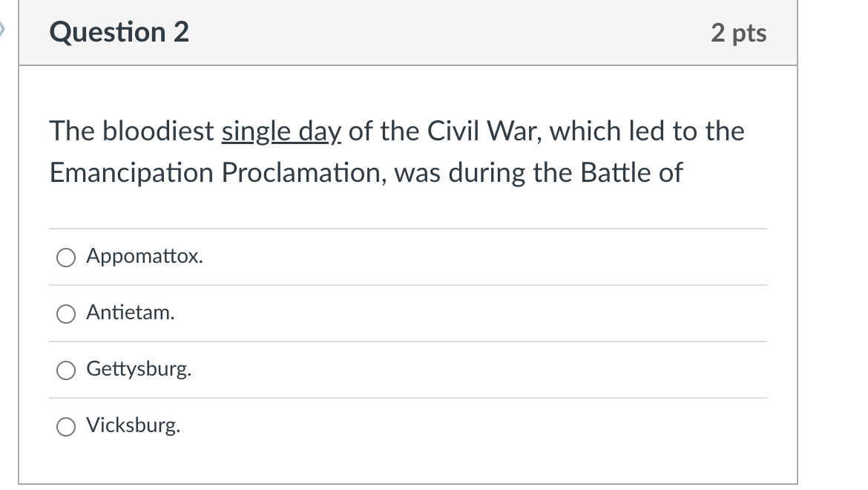Click the "Gettysburg." answer label text
Viewport: 868px width, 490px height.
pos(139,369)
